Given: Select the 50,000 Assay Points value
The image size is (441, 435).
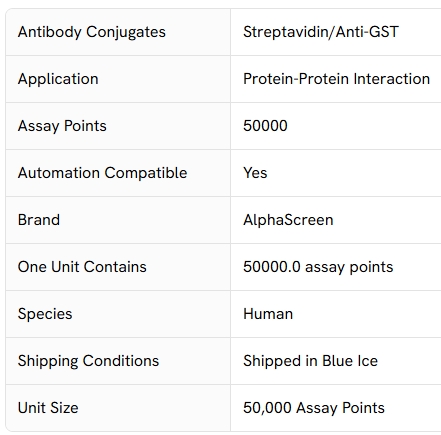Looking at the screenshot, I should (314, 408).
